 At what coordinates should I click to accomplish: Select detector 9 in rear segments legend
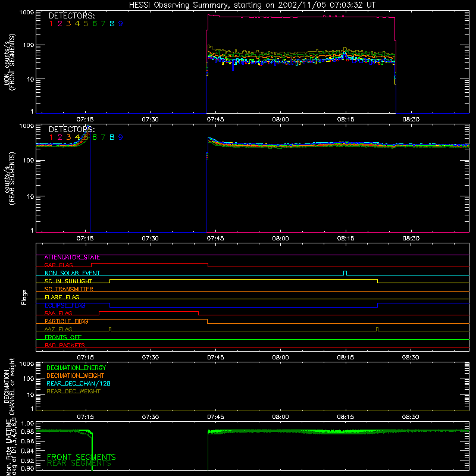tap(121, 137)
